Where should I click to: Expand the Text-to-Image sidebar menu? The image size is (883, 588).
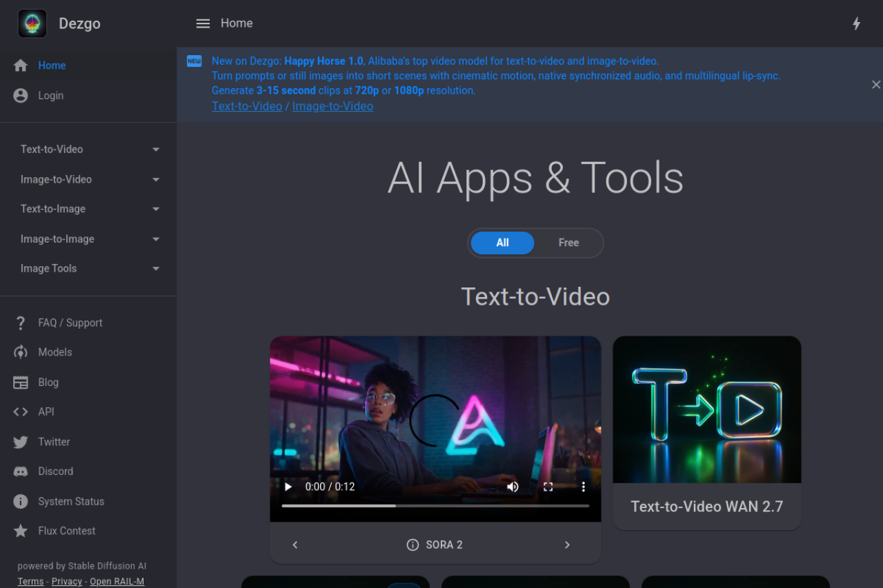(88, 209)
